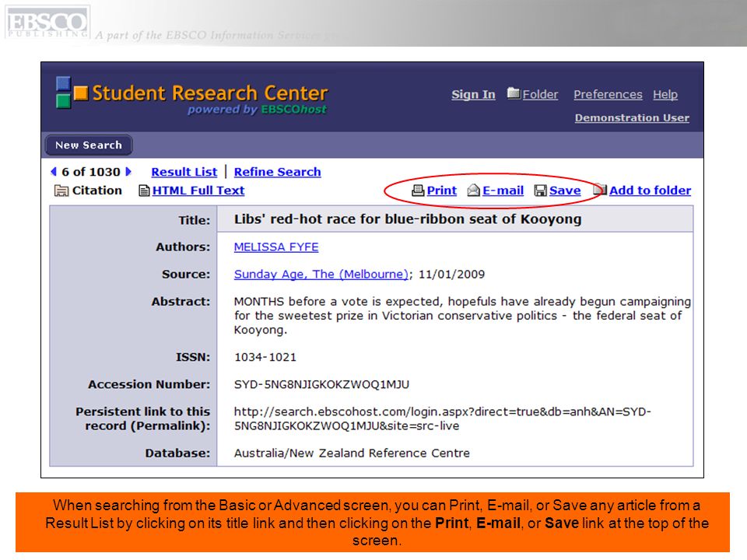This screenshot has height=560, width=747.
Task: Open HTML Full Text view
Action: tap(198, 191)
